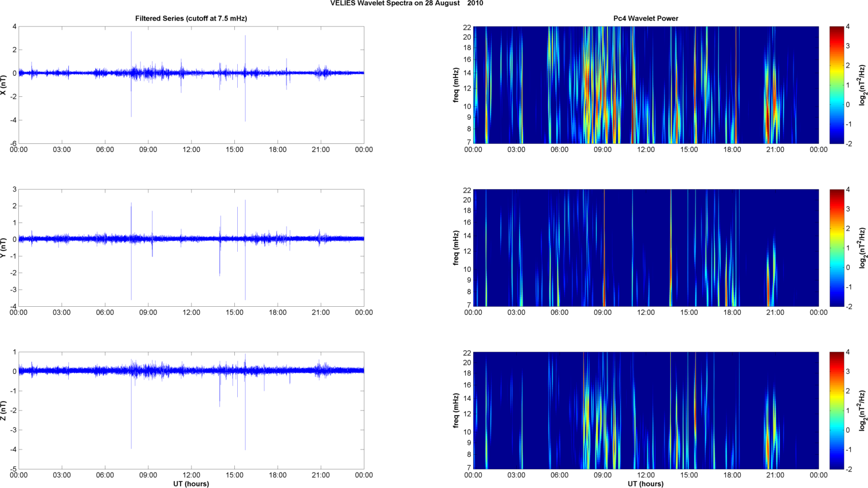Click the Z (nT) axis label
Screen dimensions: 868x488
3,411
